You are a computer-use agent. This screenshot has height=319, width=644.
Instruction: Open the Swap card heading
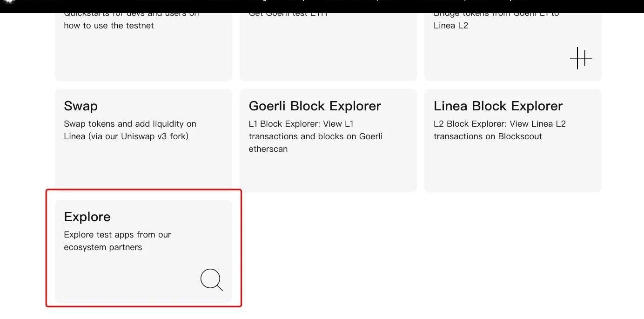point(81,106)
